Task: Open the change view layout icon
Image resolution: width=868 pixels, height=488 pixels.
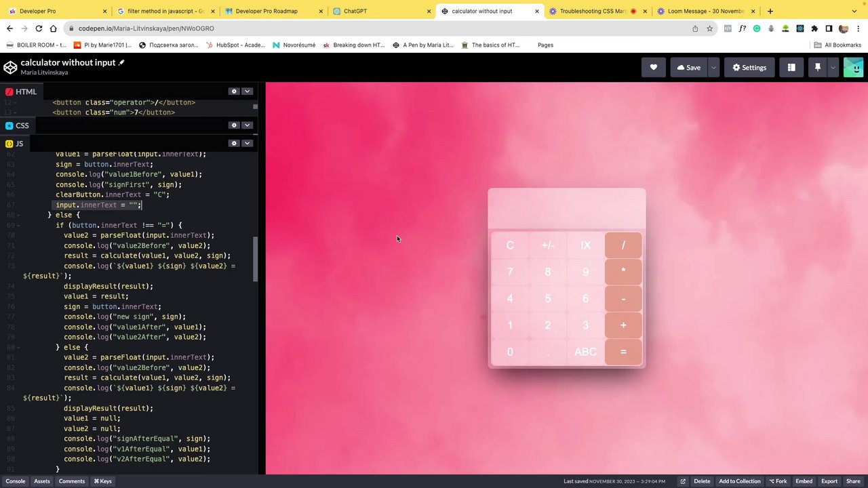Action: [x=791, y=68]
